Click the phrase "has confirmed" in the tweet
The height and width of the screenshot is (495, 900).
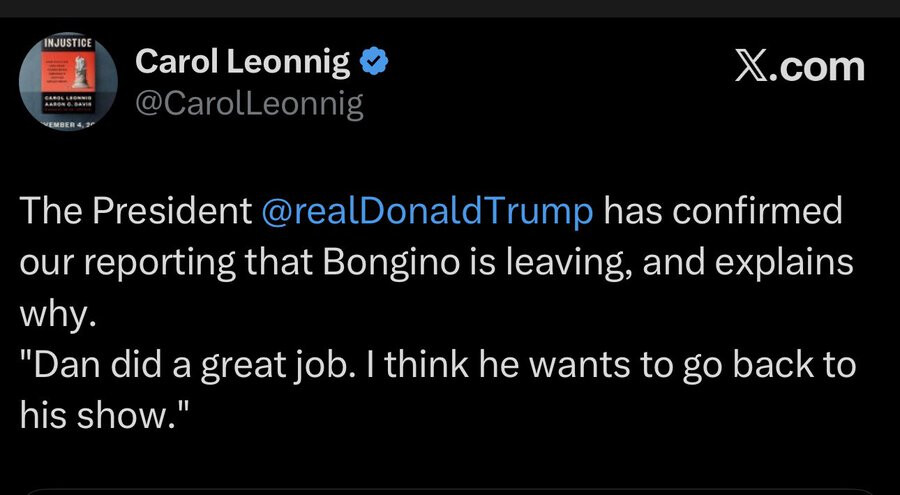tap(724, 212)
